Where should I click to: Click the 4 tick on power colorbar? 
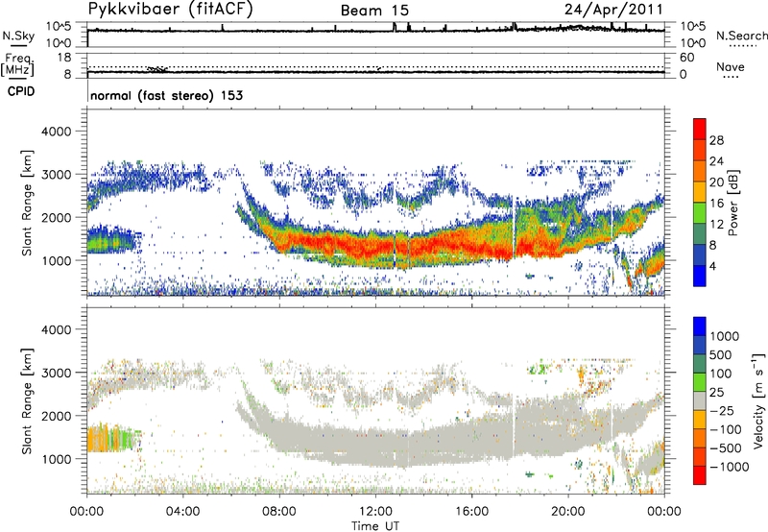point(712,266)
